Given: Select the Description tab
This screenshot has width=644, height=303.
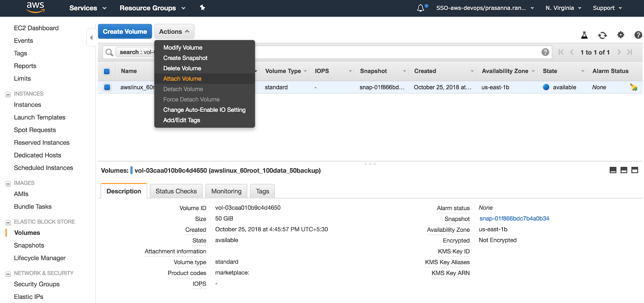Looking at the screenshot, I should click(x=124, y=191).
